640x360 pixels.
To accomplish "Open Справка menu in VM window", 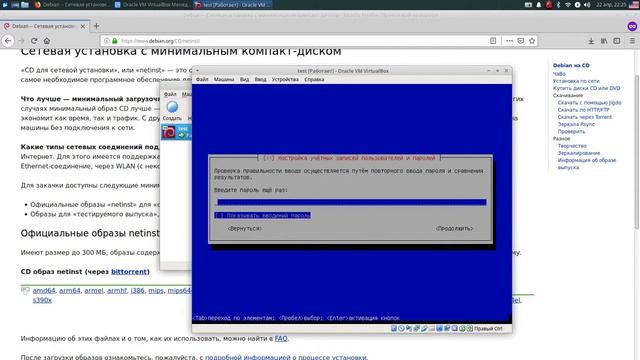I will [314, 80].
